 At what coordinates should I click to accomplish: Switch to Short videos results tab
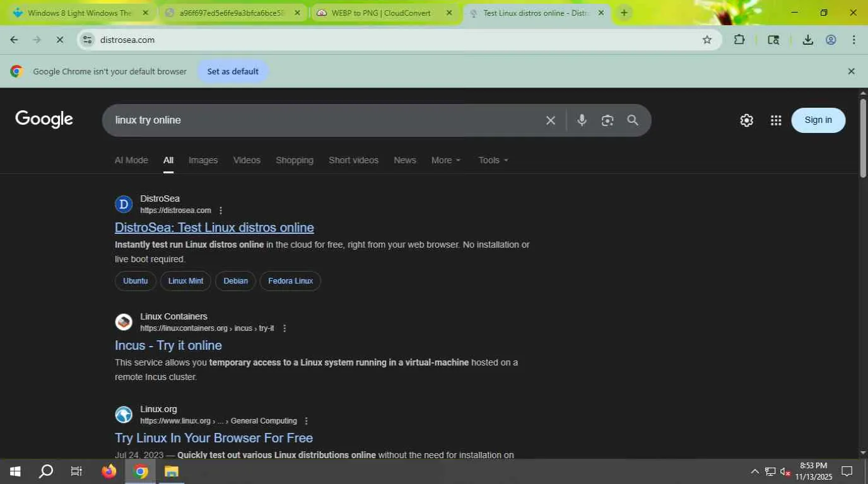pos(353,160)
